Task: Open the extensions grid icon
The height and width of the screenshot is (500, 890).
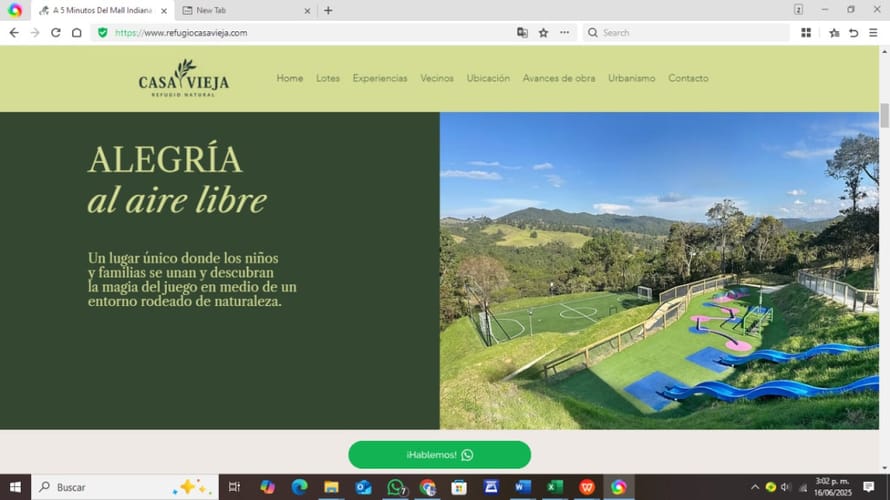Action: 806,33
